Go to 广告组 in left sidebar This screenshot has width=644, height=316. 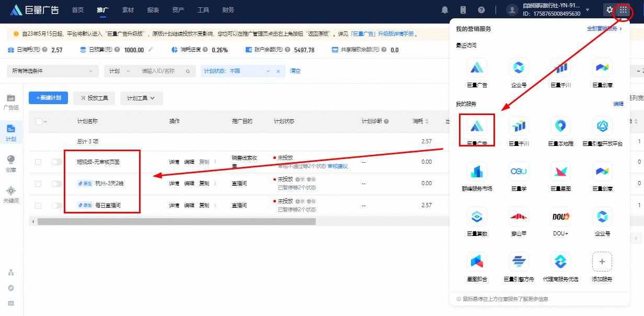point(11,102)
